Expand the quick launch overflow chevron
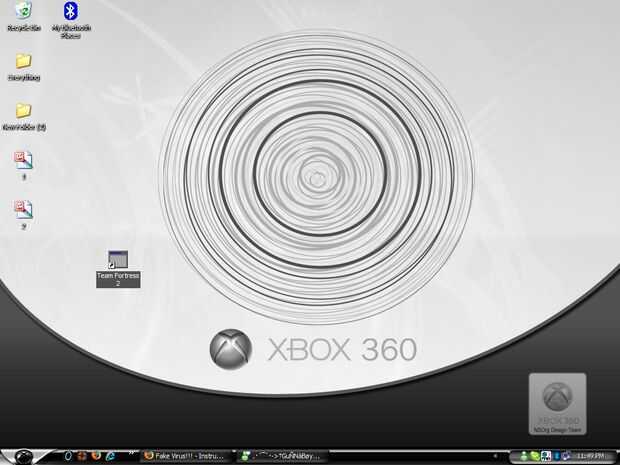This screenshot has height=465, width=620. pos(131,453)
